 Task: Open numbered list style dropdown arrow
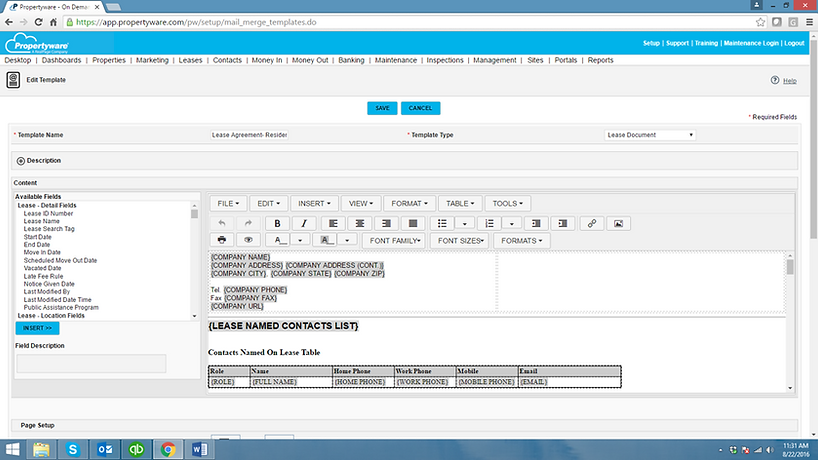(511, 223)
